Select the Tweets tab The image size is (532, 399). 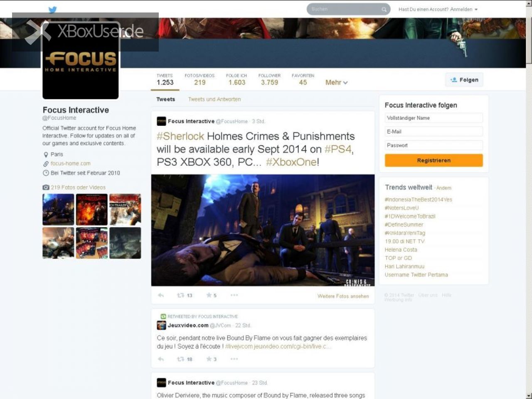tap(165, 99)
